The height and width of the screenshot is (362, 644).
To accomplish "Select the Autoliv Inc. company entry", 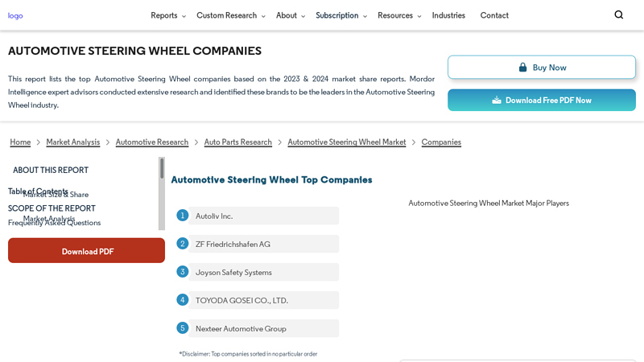I will click(x=263, y=216).
